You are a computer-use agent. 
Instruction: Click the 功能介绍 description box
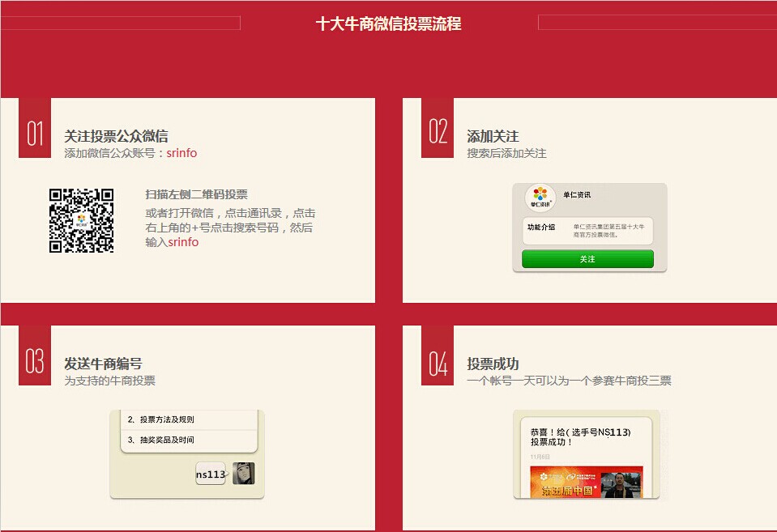(x=587, y=231)
